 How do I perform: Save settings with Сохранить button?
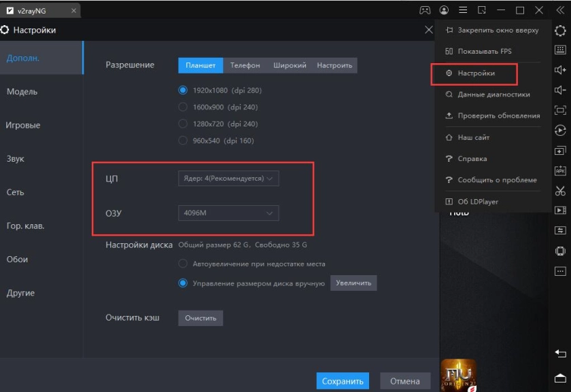[343, 382]
